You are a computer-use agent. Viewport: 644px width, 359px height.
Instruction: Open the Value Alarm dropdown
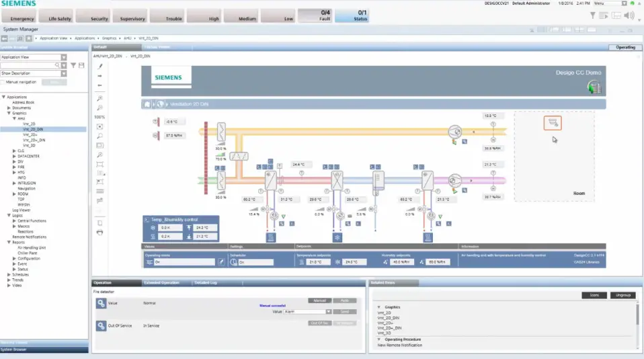[x=329, y=312]
